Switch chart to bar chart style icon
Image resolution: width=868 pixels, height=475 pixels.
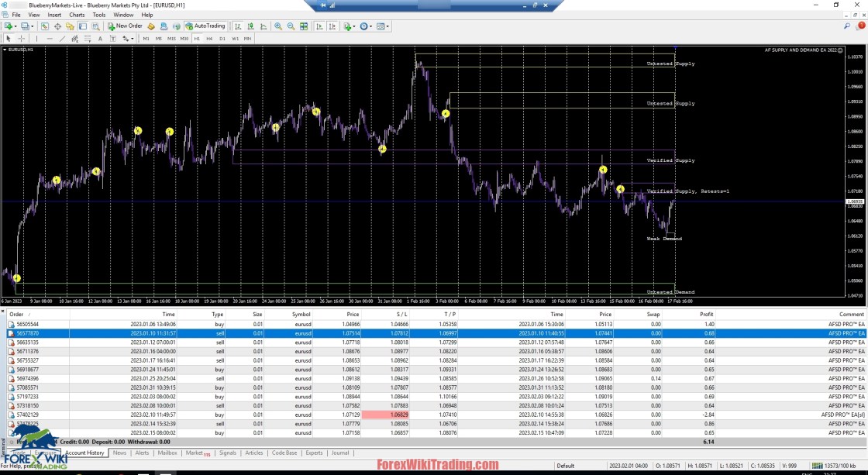(x=237, y=26)
